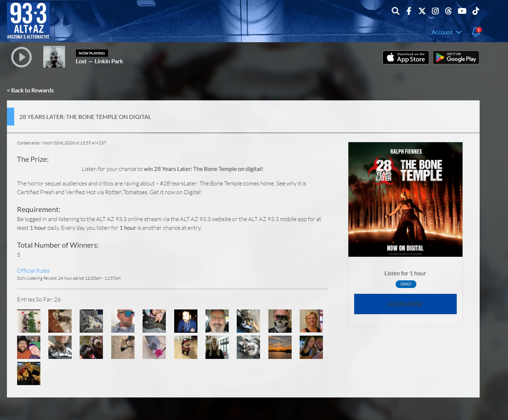Go back via '< Back to Rewards' link
This screenshot has height=420, width=508.
[x=30, y=91]
